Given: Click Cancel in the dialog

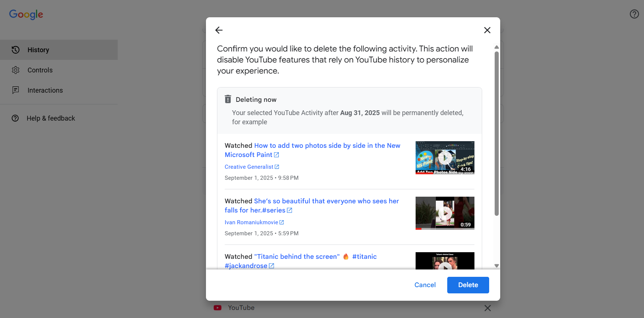Looking at the screenshot, I should coord(425,285).
